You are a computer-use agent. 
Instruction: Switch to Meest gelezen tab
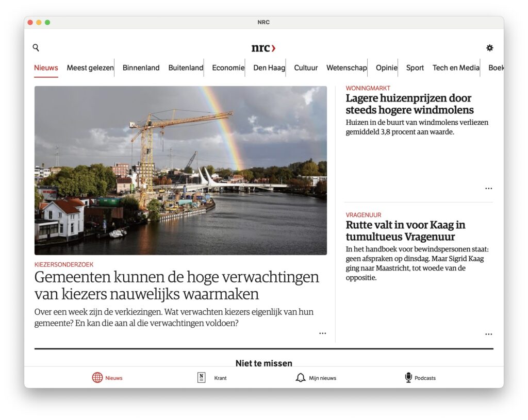(90, 68)
